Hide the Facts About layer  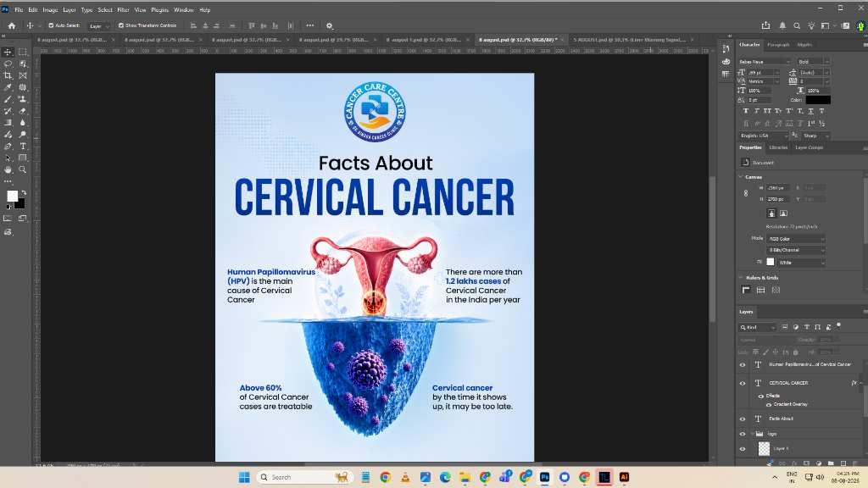pos(743,419)
